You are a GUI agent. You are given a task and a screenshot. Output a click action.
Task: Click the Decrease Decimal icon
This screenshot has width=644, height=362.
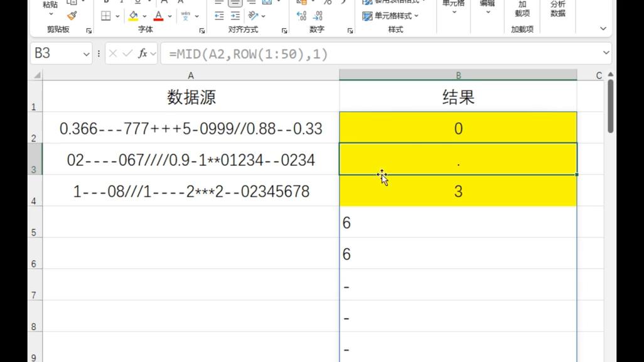tap(318, 15)
